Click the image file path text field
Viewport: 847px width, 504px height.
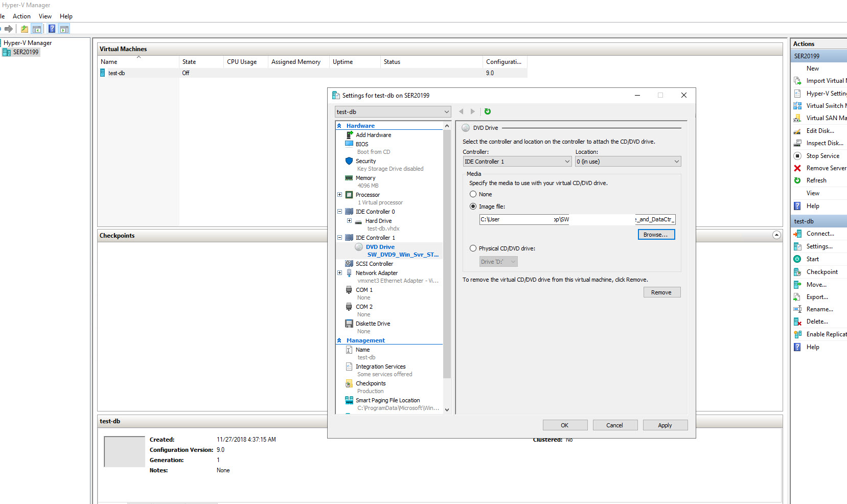577,219
